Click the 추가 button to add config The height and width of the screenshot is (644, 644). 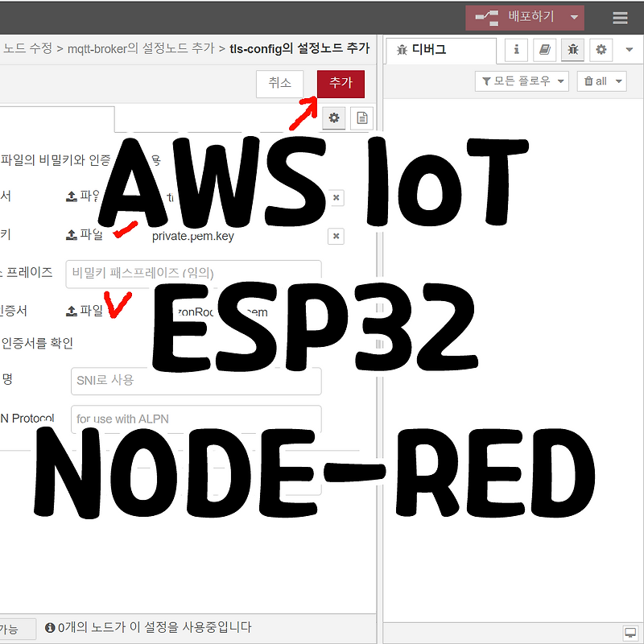(x=341, y=84)
